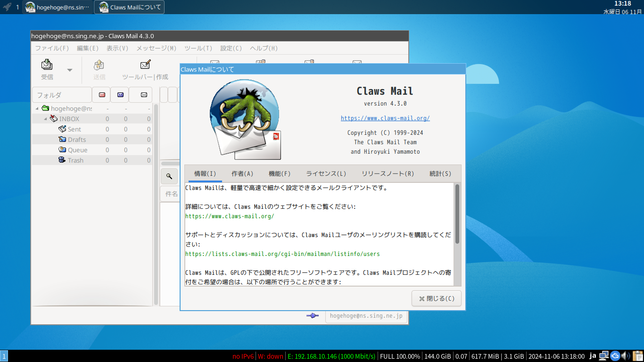Click the Queue folder name

[78, 150]
